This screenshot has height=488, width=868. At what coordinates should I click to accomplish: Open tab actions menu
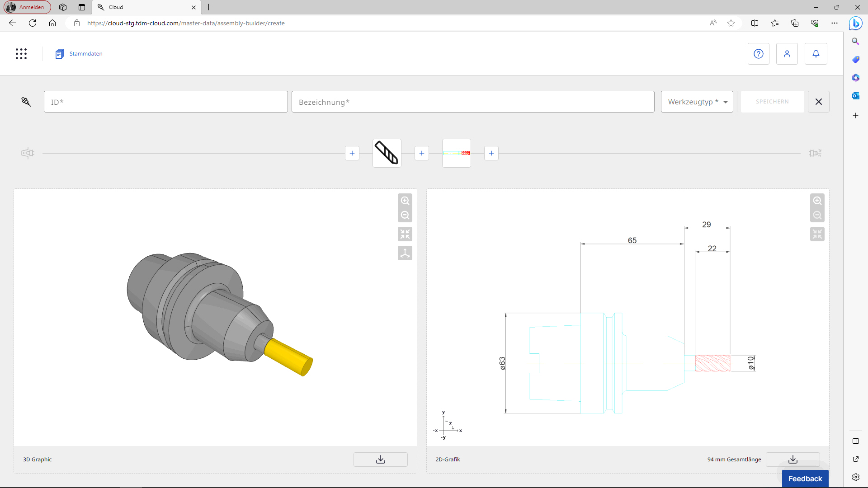(x=82, y=7)
